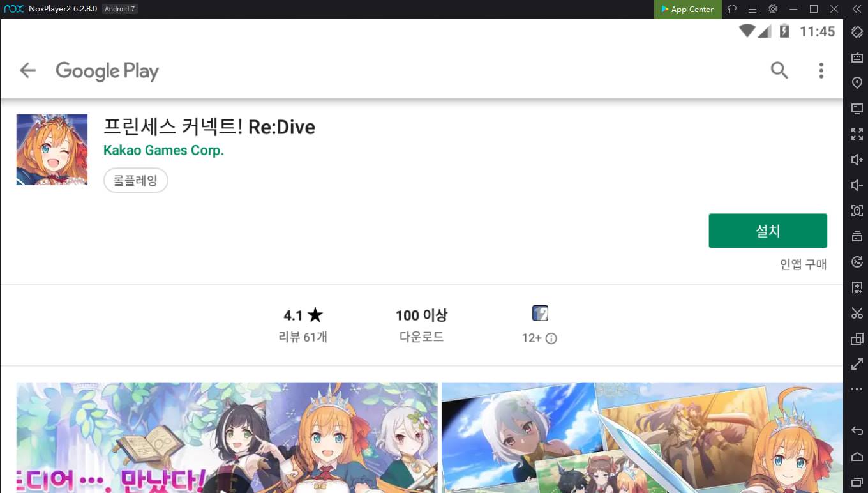Open keyboard control mapping in sidebar
Image resolution: width=868 pixels, height=493 pixels.
click(x=857, y=57)
